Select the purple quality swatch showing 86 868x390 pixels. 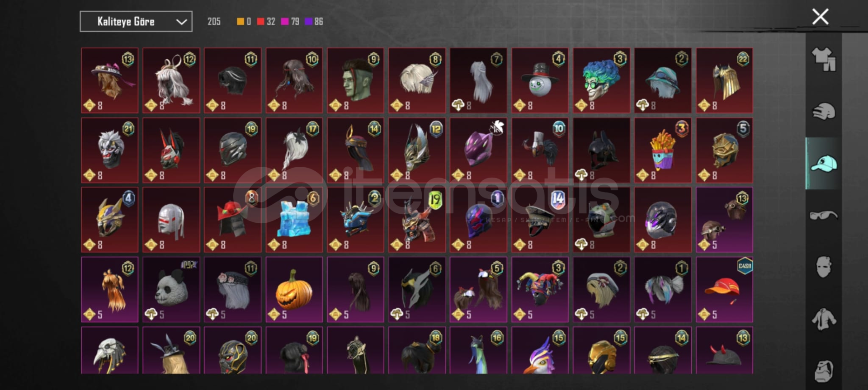314,21
